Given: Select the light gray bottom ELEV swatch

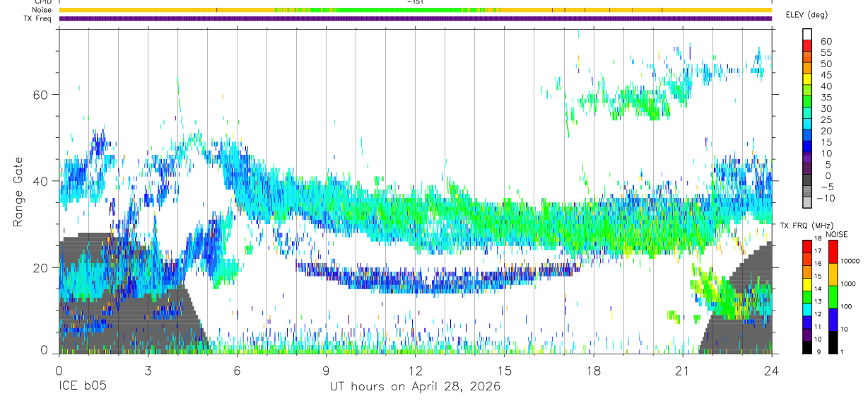Looking at the screenshot, I should (807, 202).
